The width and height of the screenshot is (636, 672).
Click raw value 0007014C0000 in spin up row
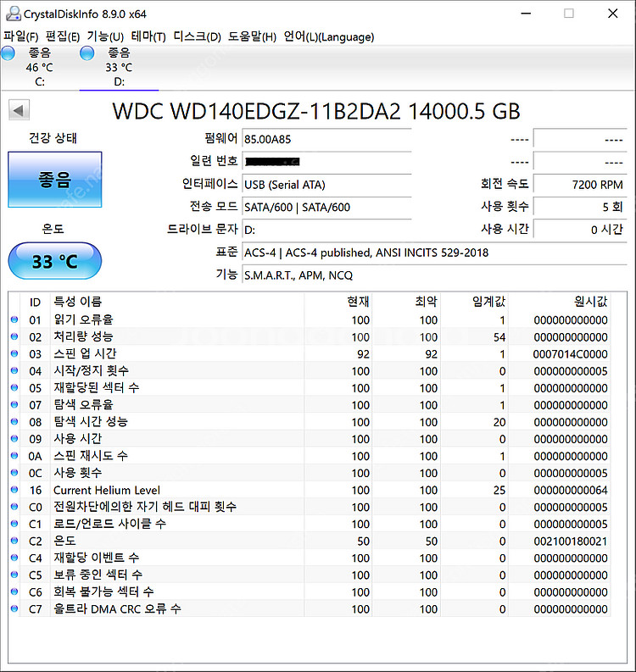tap(570, 354)
